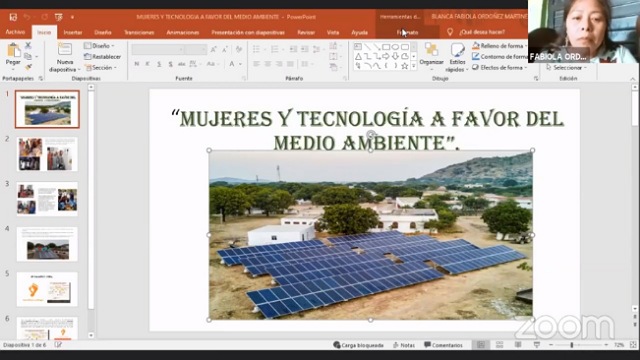Open Relleno de forma fill color
Viewport: 640px width, 360px height.
(500, 46)
